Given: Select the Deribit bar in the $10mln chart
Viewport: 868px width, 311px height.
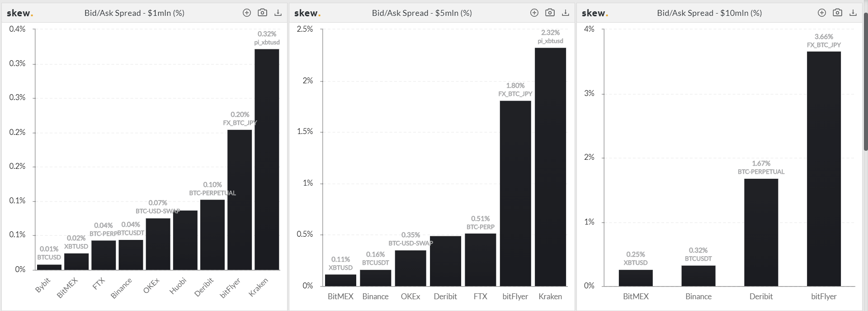Looking at the screenshot, I should pyautogui.click(x=761, y=232).
